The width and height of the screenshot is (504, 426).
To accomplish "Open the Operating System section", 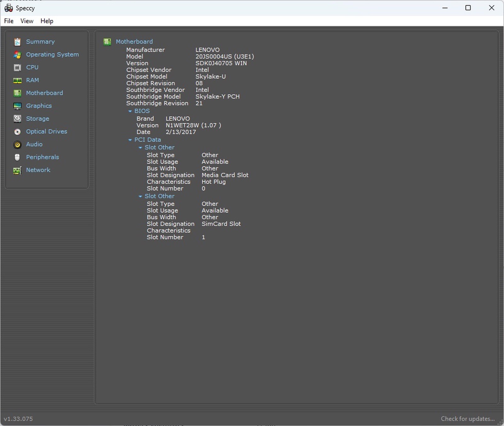I will coord(52,55).
